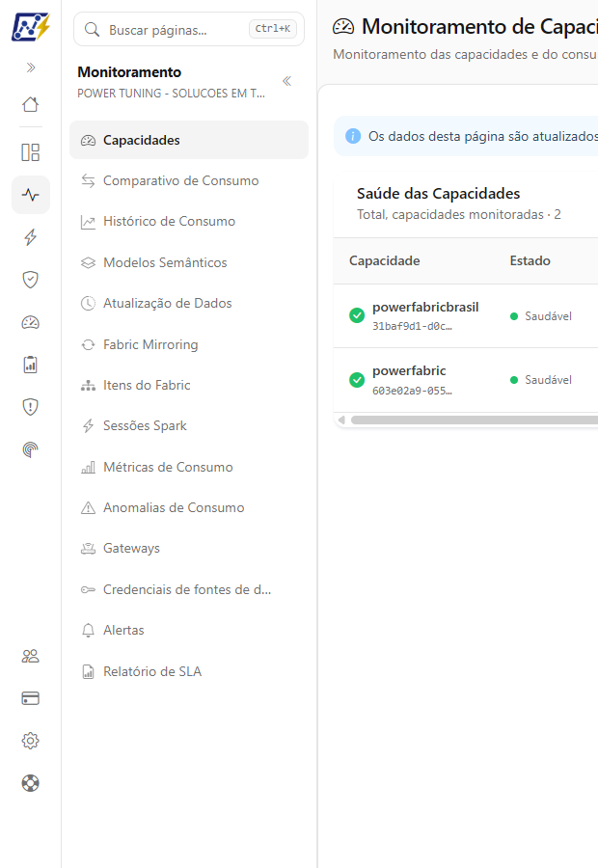Open the lightning bolt icon in rail
The image size is (598, 868).
[31, 237]
